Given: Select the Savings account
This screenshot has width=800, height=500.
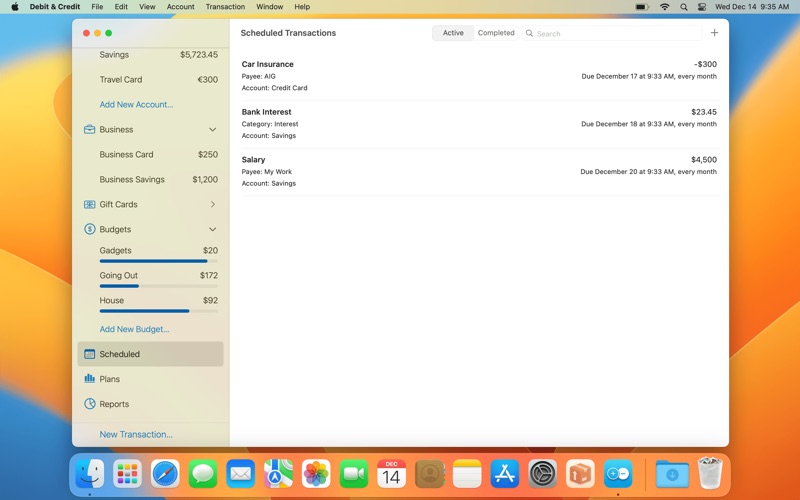Looking at the screenshot, I should pos(151,55).
